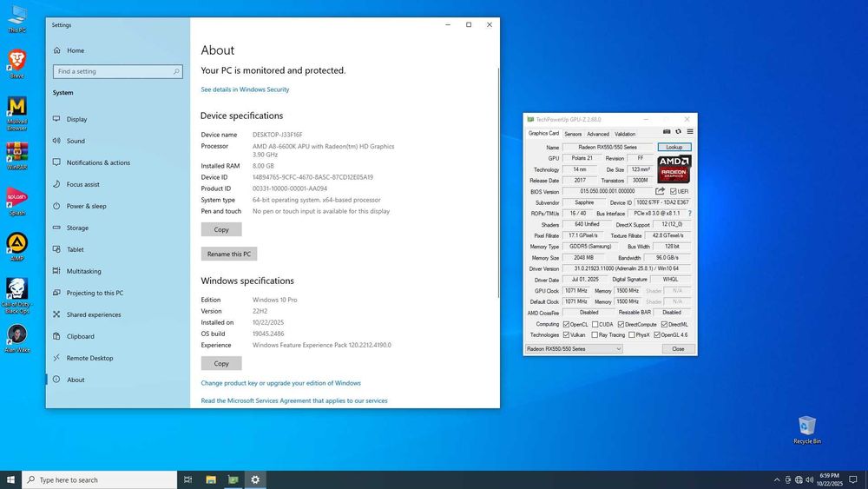Image resolution: width=868 pixels, height=489 pixels.
Task: Click the Find a setting search box
Action: [x=118, y=71]
